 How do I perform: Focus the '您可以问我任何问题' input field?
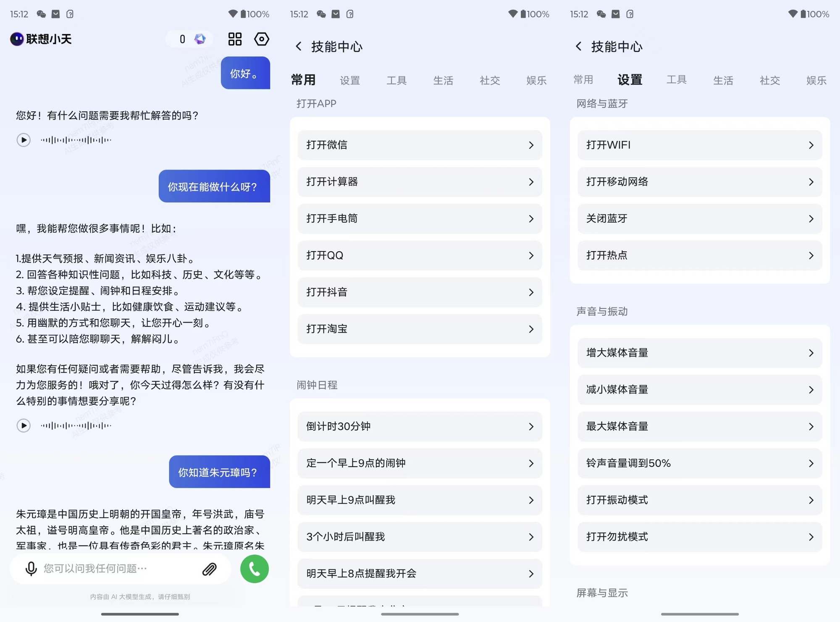click(x=120, y=569)
